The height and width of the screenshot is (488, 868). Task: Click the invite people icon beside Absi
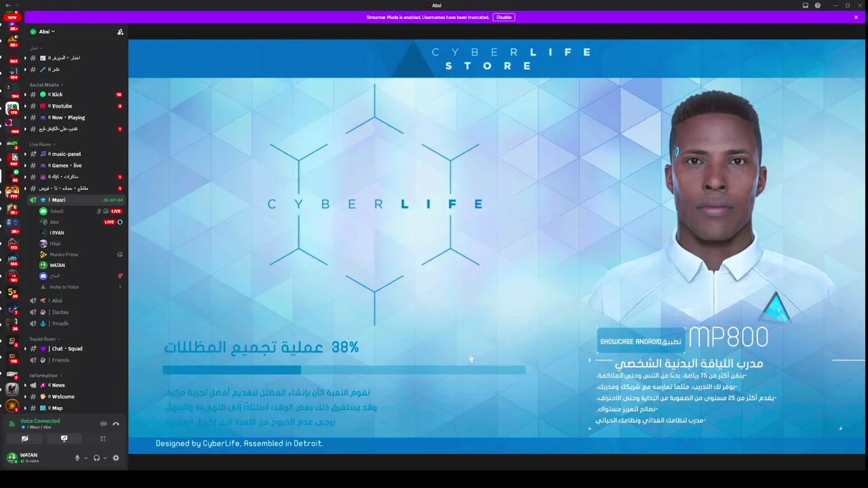point(120,32)
